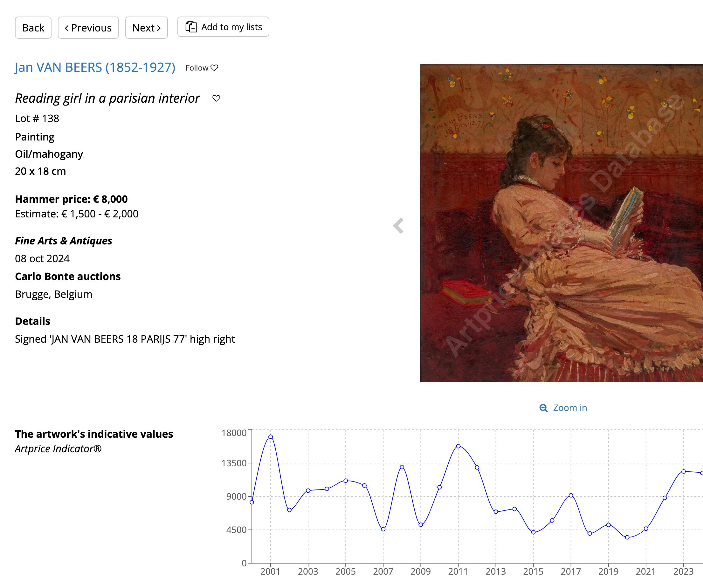Image resolution: width=703 pixels, height=588 pixels.
Task: Click the 2020 lowest chart point
Action: pyautogui.click(x=627, y=537)
